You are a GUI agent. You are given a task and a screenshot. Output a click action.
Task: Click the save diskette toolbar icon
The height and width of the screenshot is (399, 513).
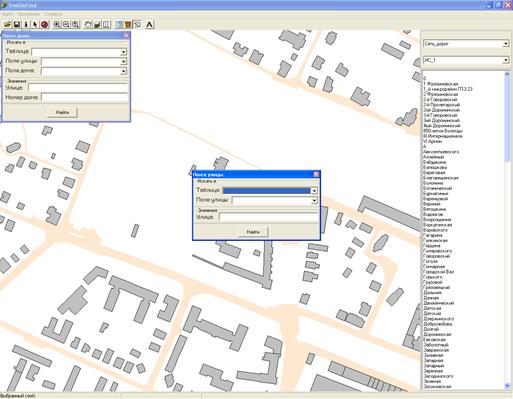(17, 24)
